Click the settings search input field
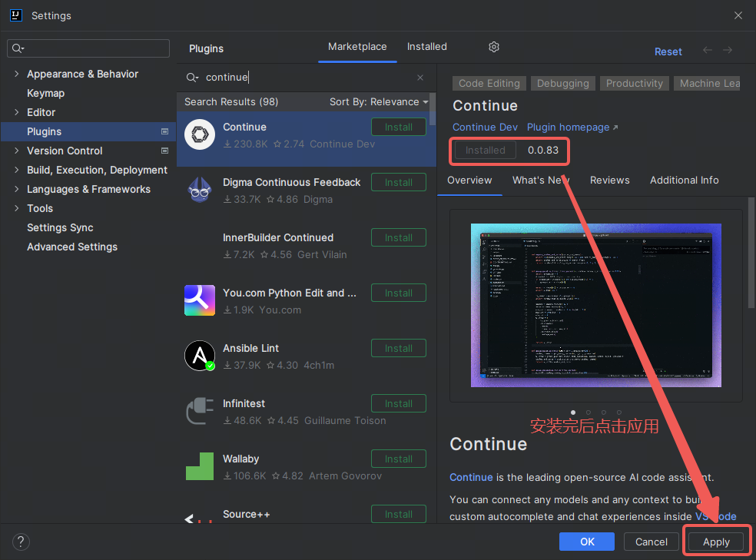The width and height of the screenshot is (756, 560). (x=88, y=48)
